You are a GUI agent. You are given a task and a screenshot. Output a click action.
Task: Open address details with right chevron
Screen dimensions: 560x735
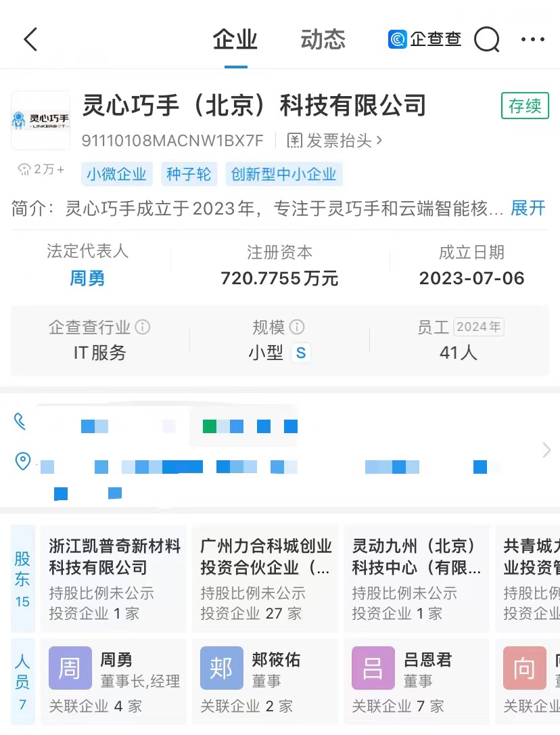546,450
